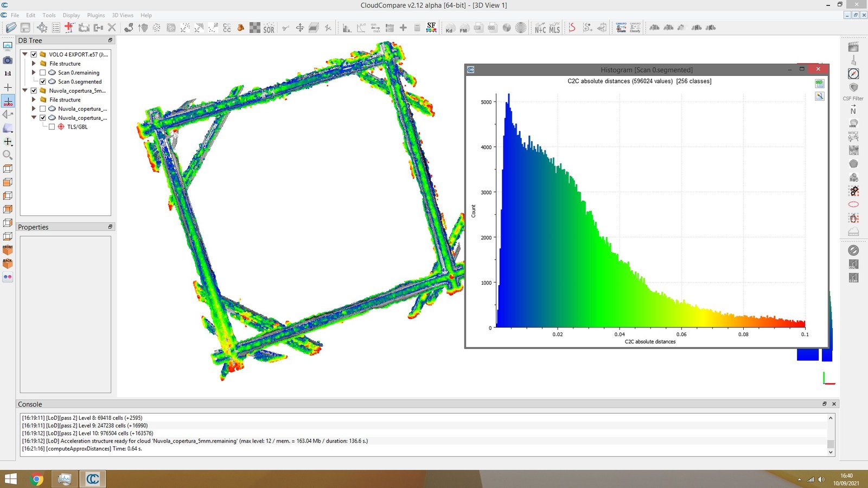Click the Kd toolbar icon
868x488 pixels.
click(x=450, y=28)
